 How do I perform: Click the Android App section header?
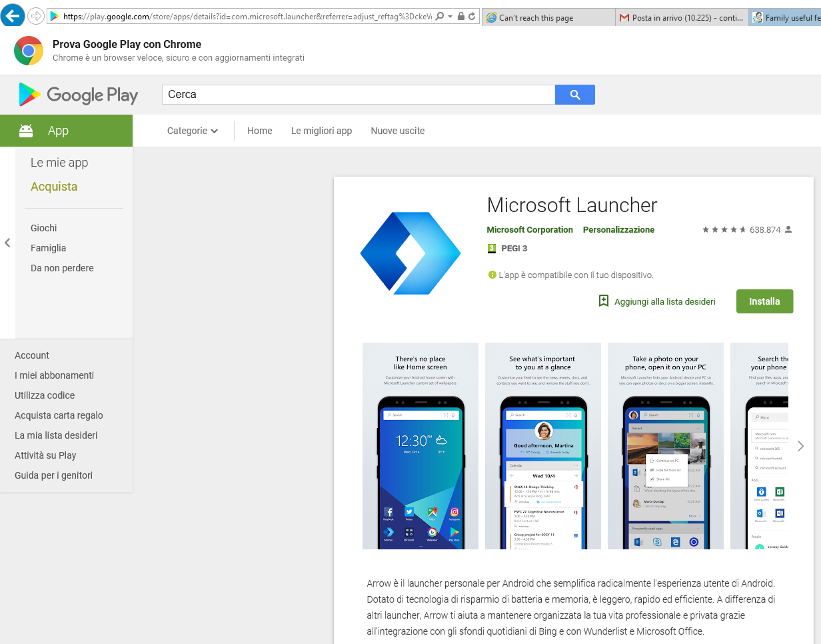pyautogui.click(x=66, y=131)
